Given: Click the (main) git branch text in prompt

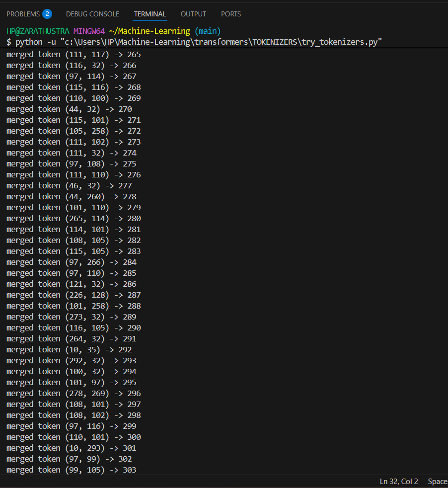Looking at the screenshot, I should tap(208, 31).
